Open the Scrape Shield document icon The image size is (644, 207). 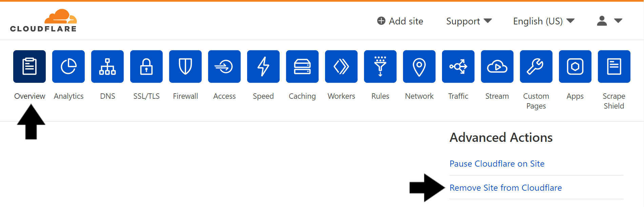click(x=614, y=67)
